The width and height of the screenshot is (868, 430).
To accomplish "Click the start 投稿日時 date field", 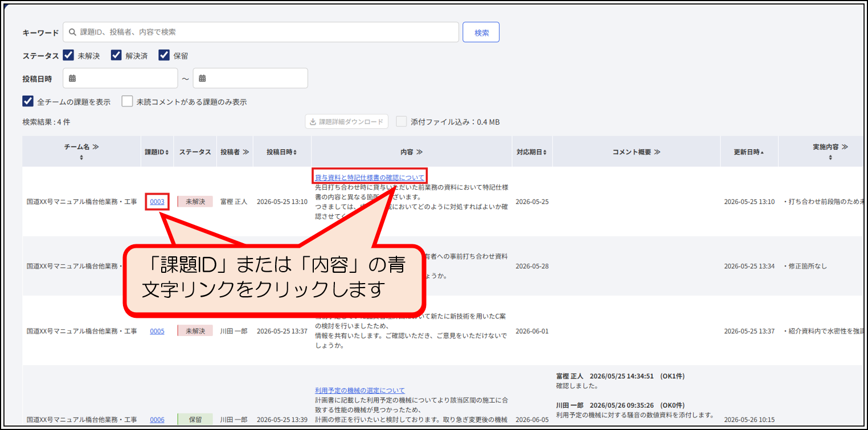I will 120,78.
